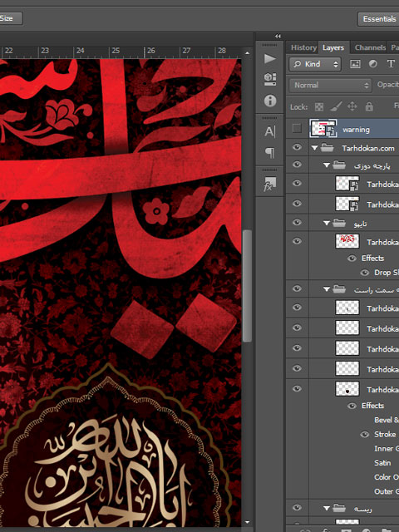Toggle the Stroke effect visibility
Image resolution: width=399 pixels, height=532 pixels.
coord(365,434)
